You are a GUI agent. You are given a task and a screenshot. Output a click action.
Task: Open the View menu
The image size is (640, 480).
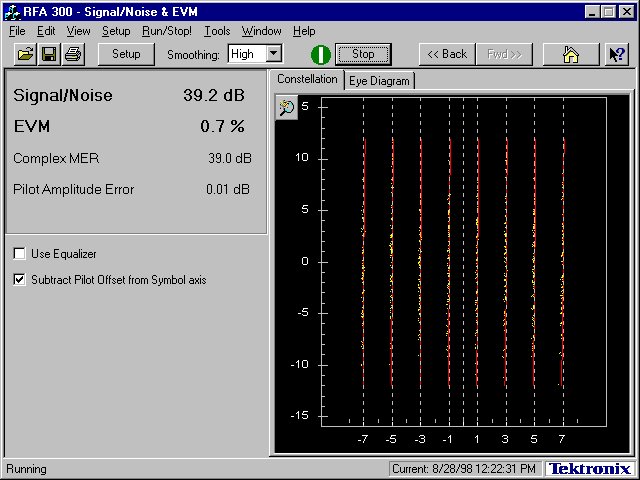tap(78, 31)
